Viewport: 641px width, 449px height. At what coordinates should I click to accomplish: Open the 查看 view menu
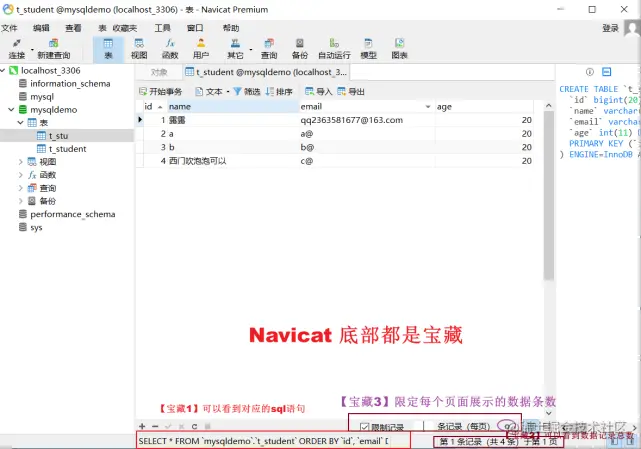74,28
